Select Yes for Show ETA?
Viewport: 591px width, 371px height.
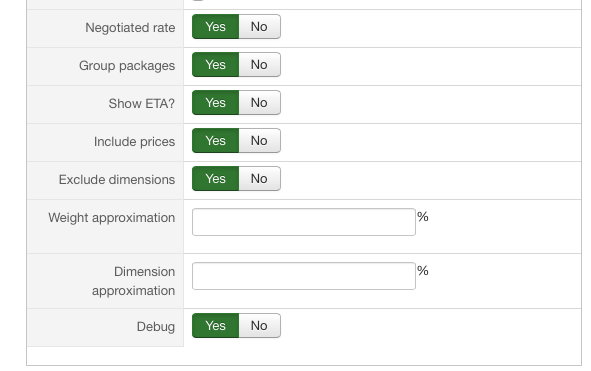(215, 103)
